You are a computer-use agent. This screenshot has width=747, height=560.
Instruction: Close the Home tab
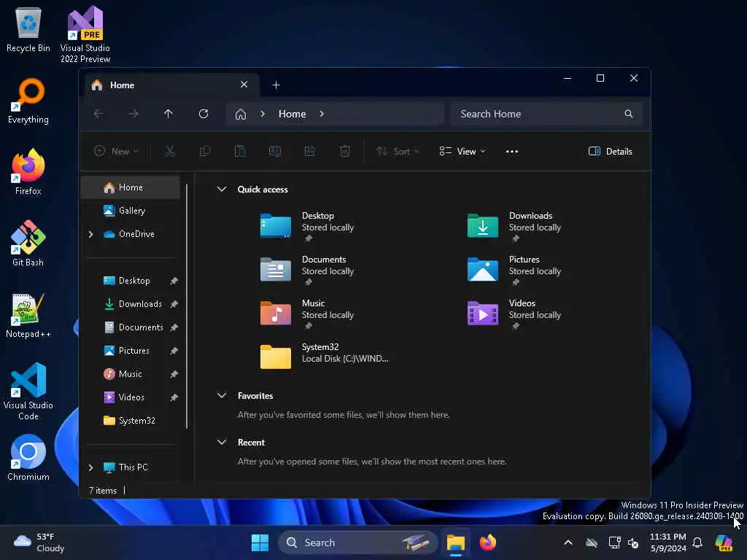pos(244,85)
